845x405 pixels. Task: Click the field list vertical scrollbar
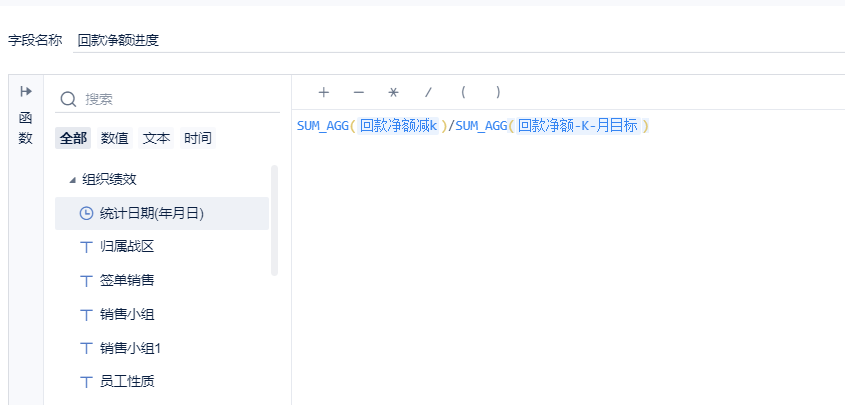coord(274,220)
